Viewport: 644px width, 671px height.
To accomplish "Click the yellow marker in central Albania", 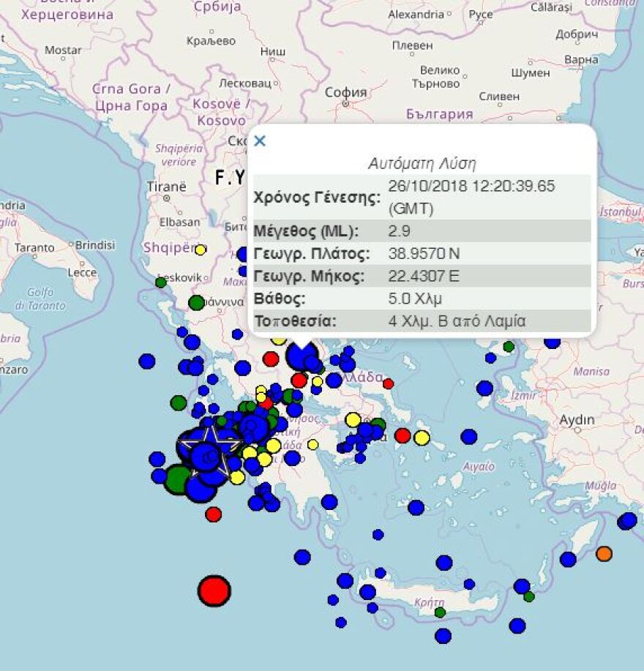I will pyautogui.click(x=201, y=249).
